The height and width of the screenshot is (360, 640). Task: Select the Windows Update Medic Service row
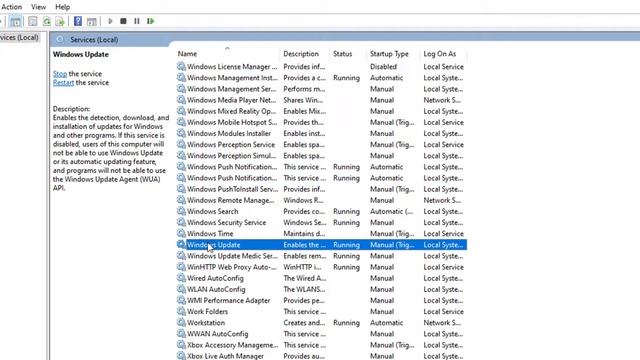(x=322, y=256)
